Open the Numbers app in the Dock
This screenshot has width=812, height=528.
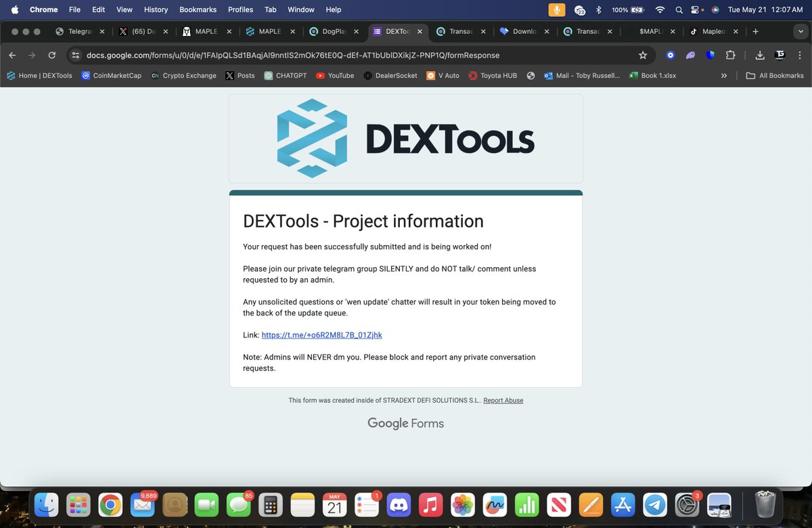[x=527, y=505]
